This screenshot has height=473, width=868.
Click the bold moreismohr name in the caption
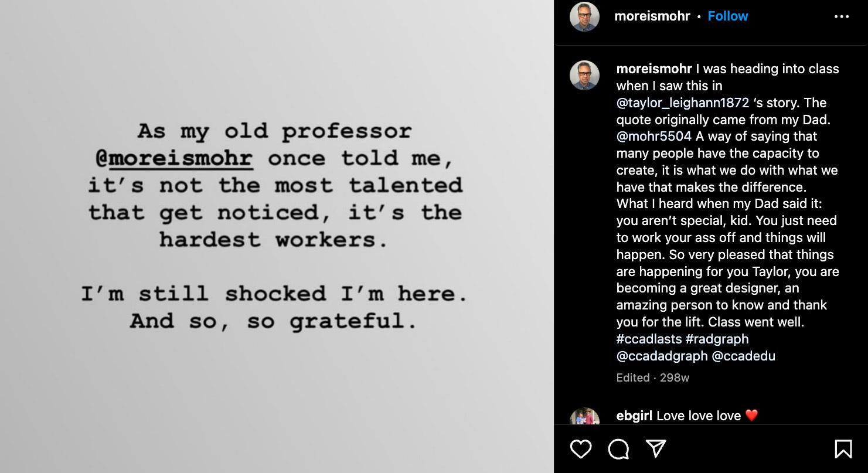pos(654,69)
